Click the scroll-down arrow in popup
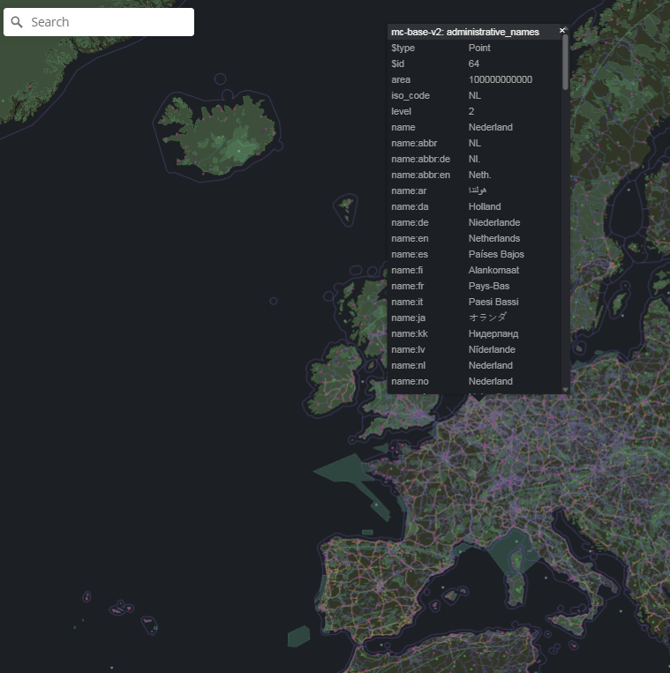670x673 pixels. [x=566, y=388]
